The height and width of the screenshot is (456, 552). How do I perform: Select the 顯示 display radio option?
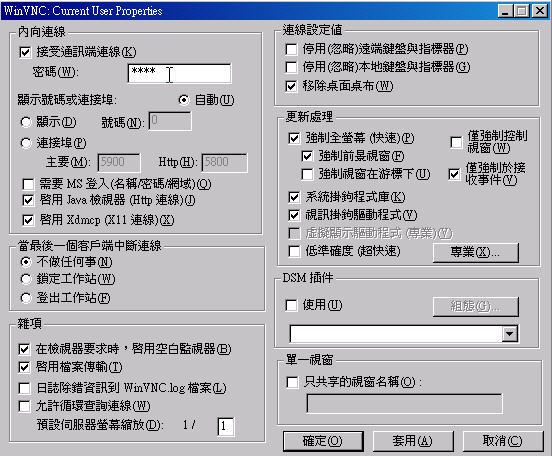tap(26, 122)
